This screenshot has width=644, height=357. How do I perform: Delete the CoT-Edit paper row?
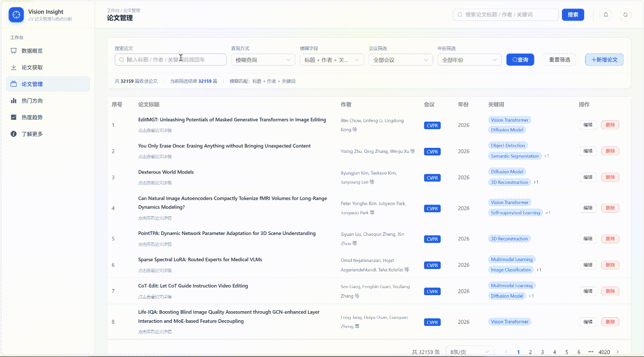click(610, 291)
